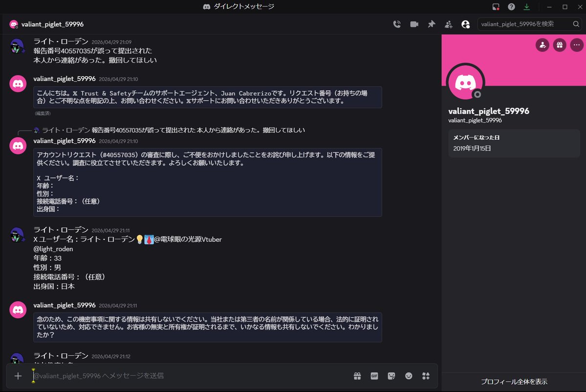Viewport: 586px width, 392px height.
Task: Open pinned messages
Action: point(431,24)
